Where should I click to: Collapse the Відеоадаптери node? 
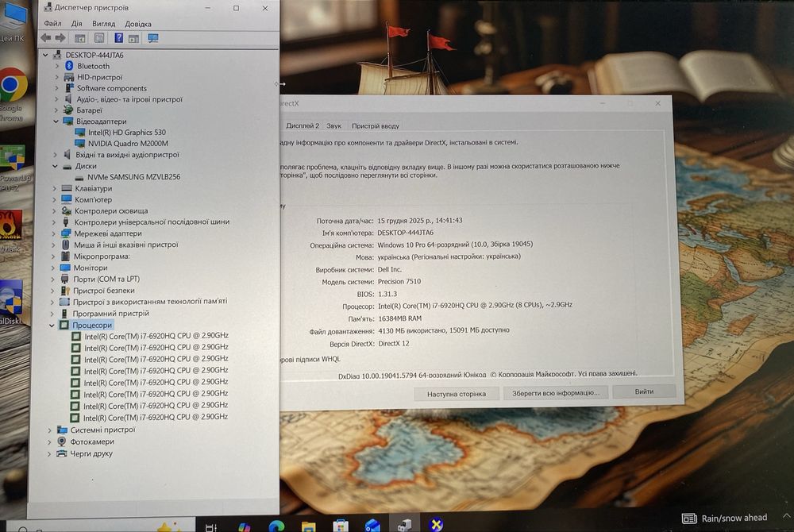click(56, 121)
